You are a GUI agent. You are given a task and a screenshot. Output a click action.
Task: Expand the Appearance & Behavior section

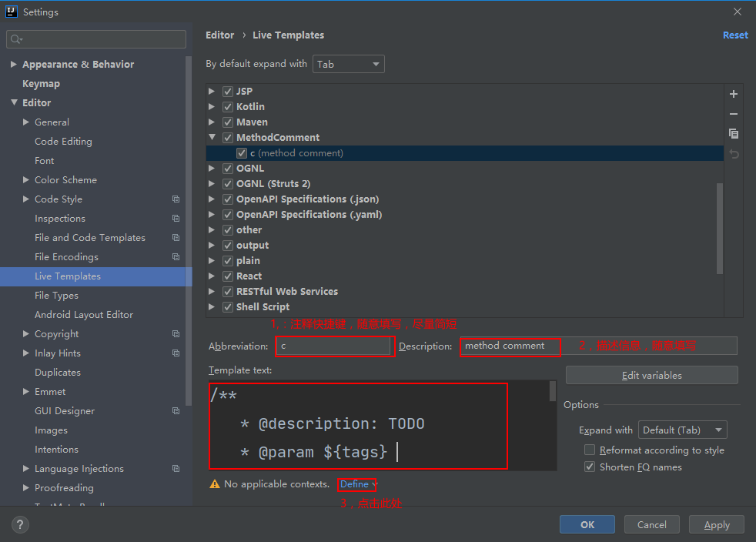coord(14,64)
